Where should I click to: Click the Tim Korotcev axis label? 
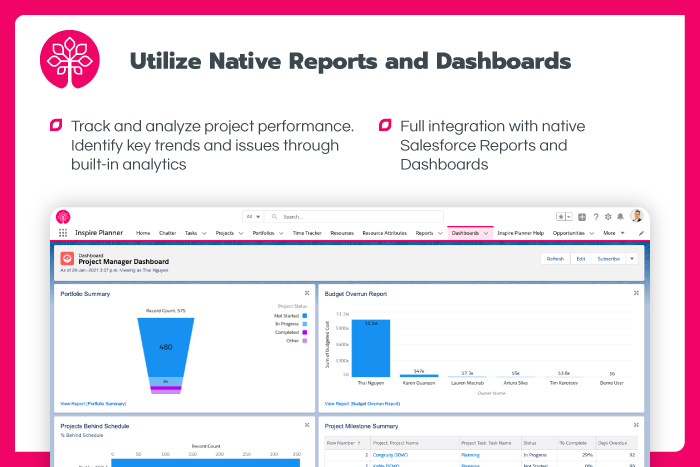click(x=563, y=383)
